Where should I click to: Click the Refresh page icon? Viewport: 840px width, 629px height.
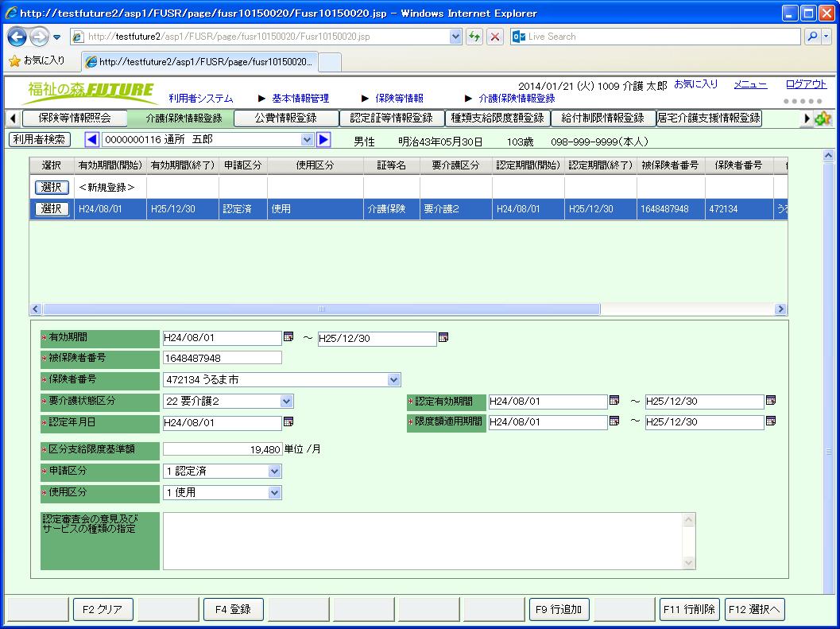click(x=474, y=37)
